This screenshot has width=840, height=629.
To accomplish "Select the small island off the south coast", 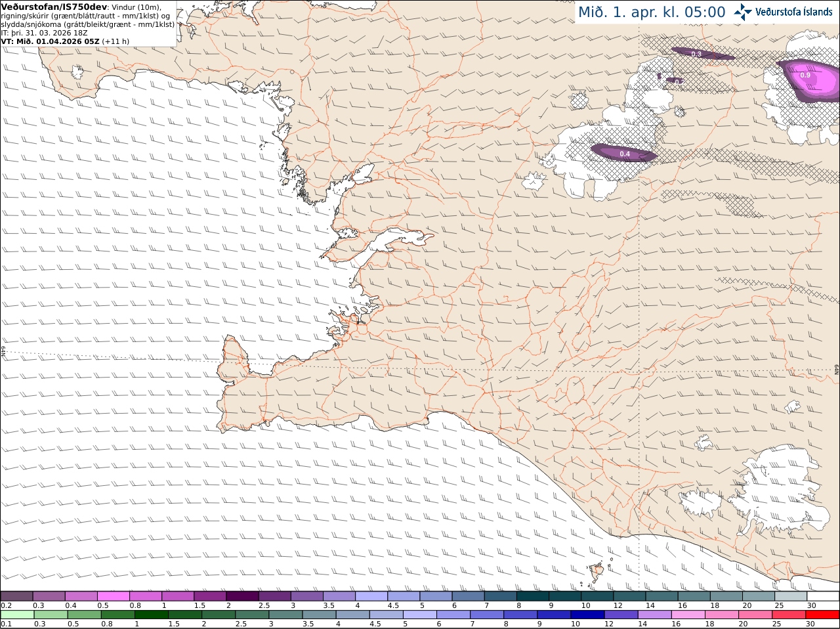I will [x=597, y=573].
